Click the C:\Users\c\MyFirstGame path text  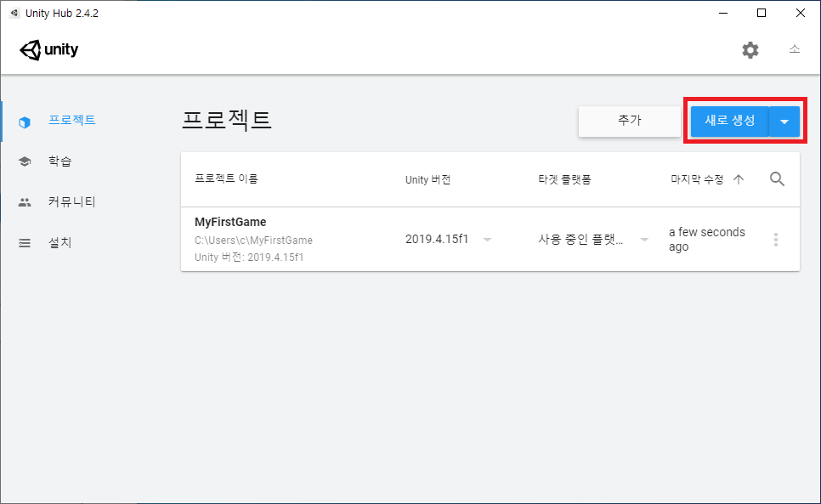253,241
